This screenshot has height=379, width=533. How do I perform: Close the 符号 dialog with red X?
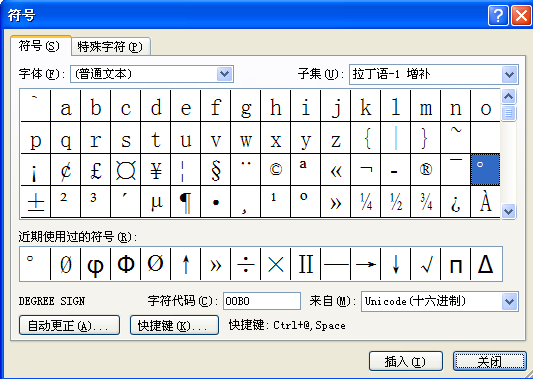(x=521, y=15)
